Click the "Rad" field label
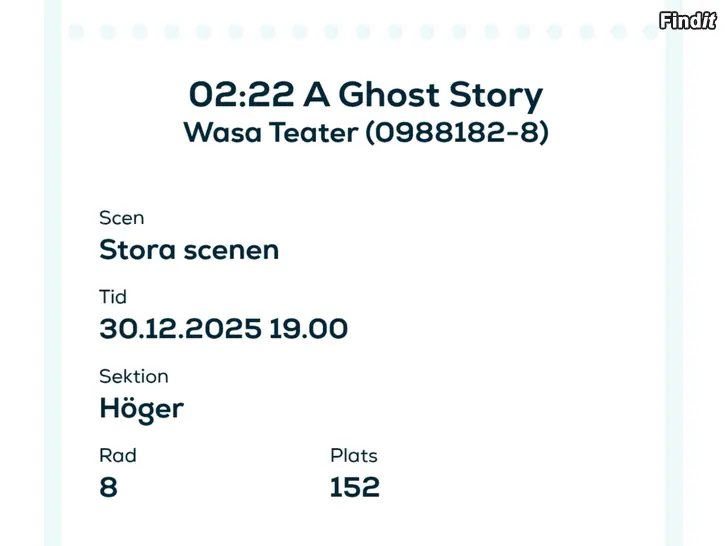 (x=117, y=456)
